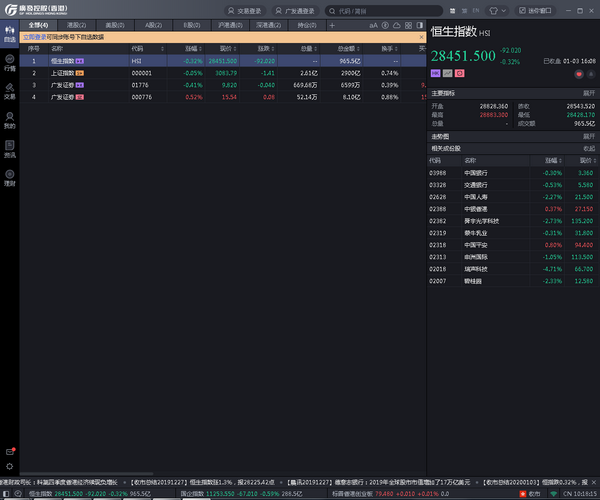Select constituent stock 02628 中国人寿
The image size is (600, 500).
[513, 197]
